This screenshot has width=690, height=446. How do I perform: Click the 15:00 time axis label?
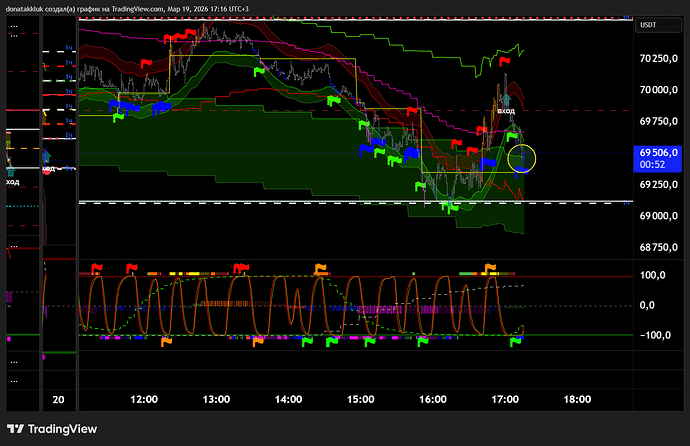pyautogui.click(x=361, y=399)
